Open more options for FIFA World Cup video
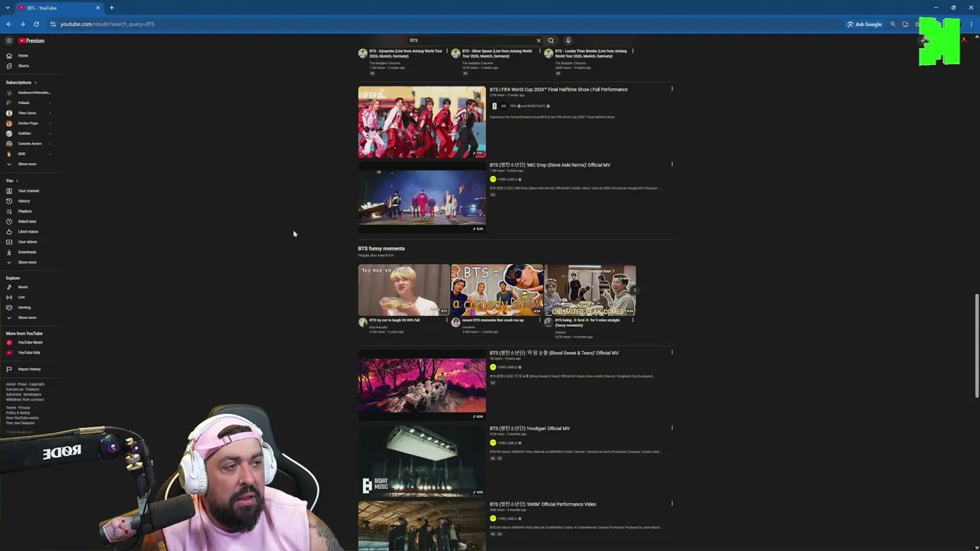Image resolution: width=980 pixels, height=551 pixels. tap(672, 89)
